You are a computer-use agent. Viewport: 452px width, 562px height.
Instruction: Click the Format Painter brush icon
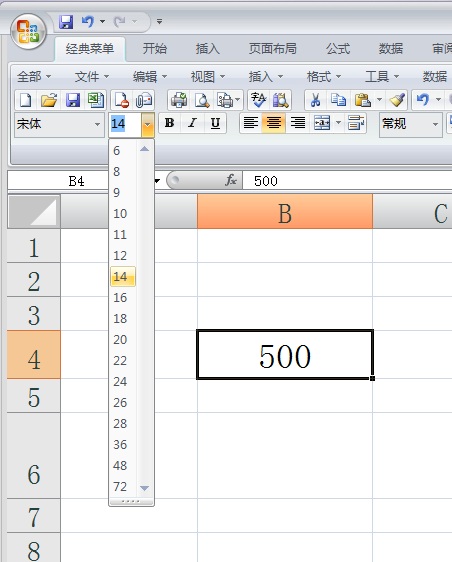coord(397,100)
